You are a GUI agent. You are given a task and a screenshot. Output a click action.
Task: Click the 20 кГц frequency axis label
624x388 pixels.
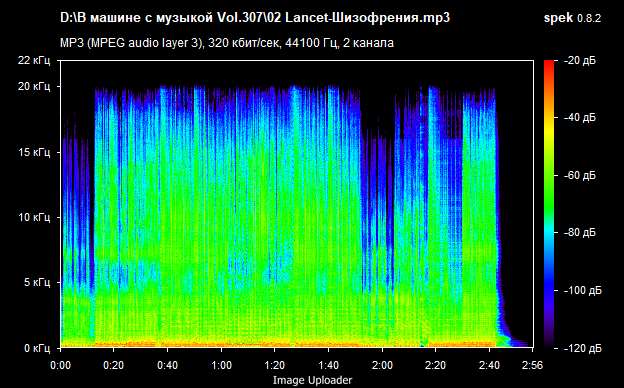click(34, 86)
